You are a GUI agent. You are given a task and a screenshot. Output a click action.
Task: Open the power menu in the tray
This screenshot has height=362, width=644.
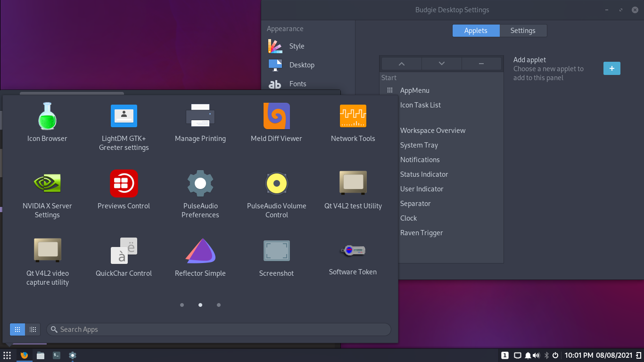pyautogui.click(x=555, y=355)
